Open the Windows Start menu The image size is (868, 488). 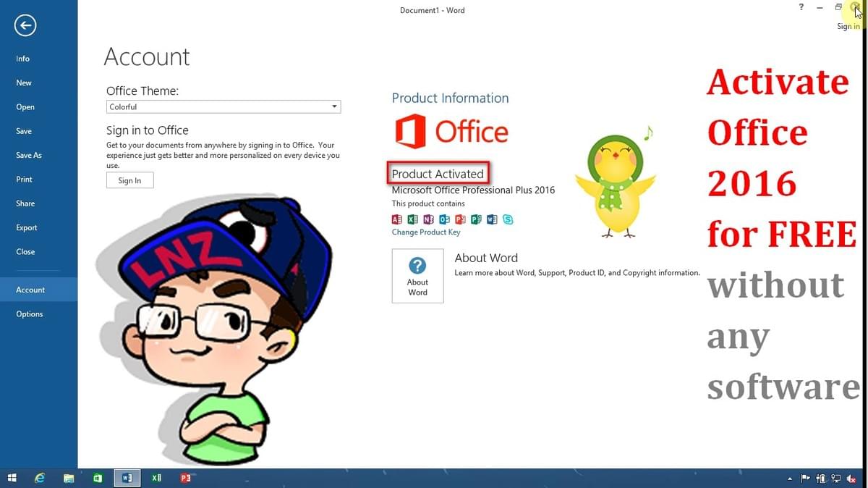(12, 478)
